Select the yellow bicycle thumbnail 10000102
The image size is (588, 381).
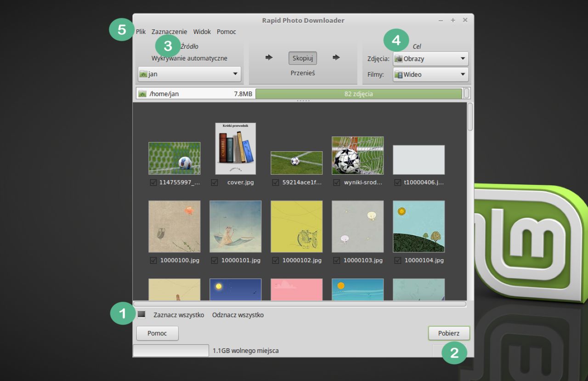(297, 227)
